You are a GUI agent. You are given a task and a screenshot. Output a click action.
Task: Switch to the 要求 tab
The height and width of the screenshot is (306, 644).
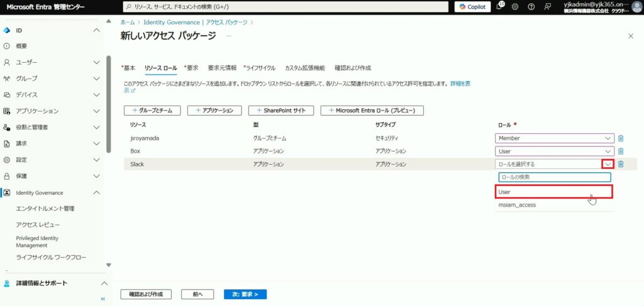[x=191, y=68]
